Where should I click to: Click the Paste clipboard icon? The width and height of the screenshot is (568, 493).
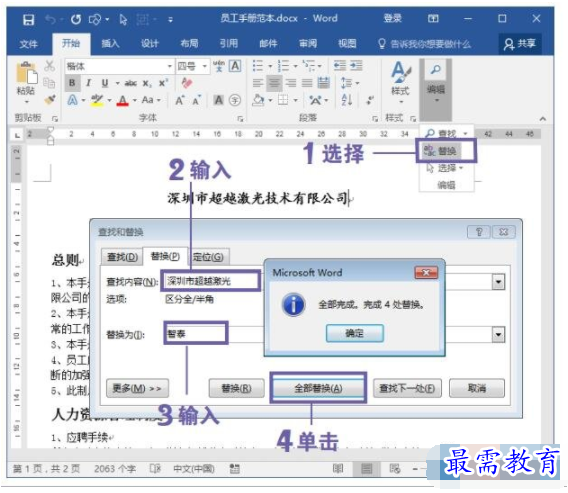[26, 73]
